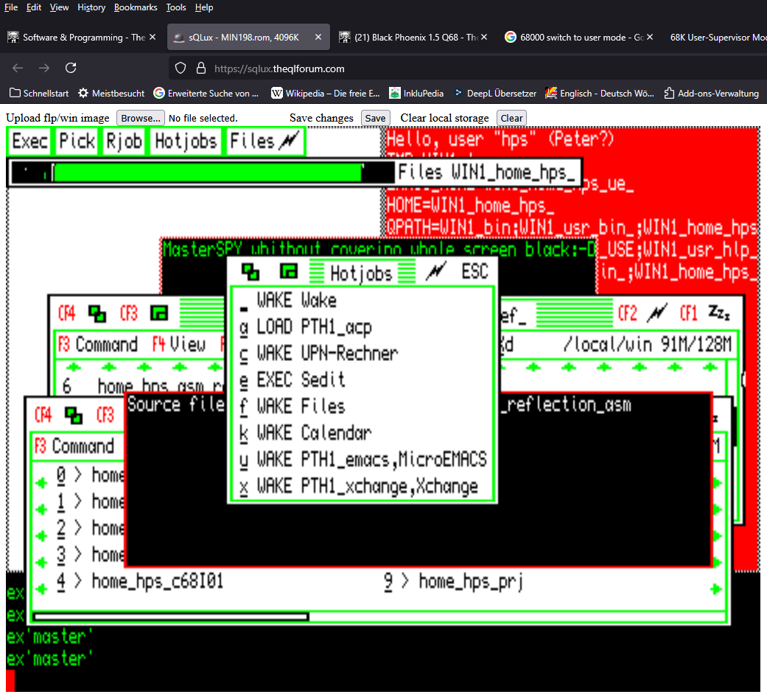Click the lightning icon beside CF2 in rear window
Image resolution: width=767 pixels, height=700 pixels.
(x=657, y=313)
